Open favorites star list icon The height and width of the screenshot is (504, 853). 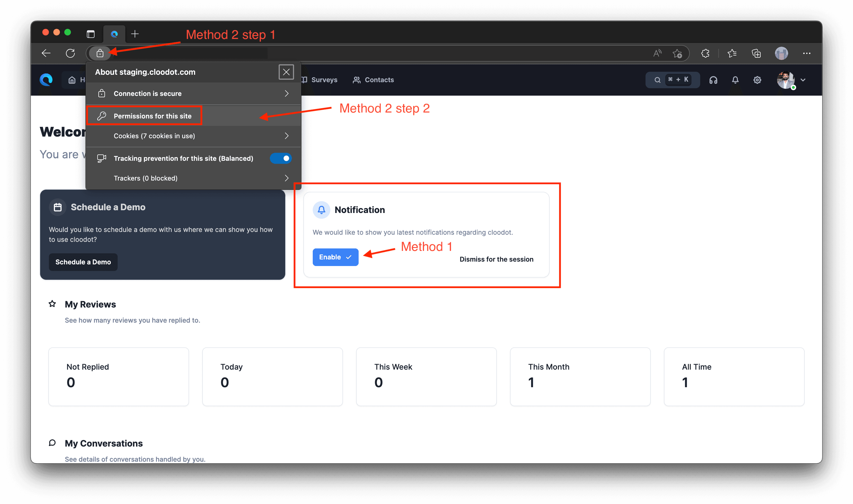(x=732, y=53)
